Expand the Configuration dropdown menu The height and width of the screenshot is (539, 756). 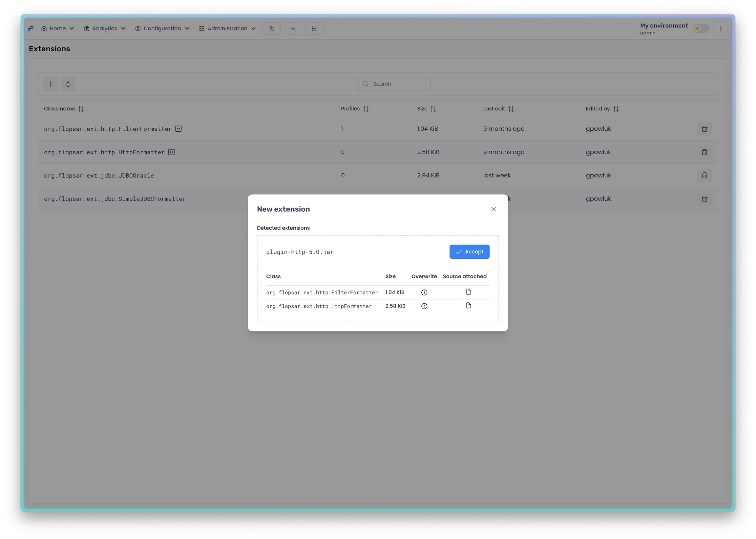click(162, 29)
